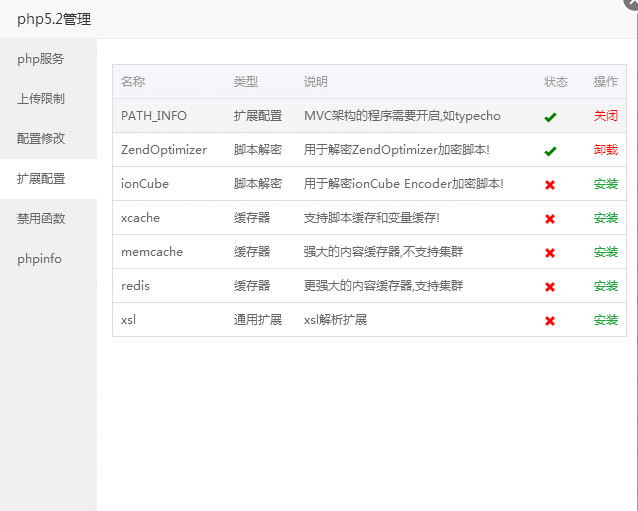Click description 强大的内容缓存器,不支持集群
638x511 pixels.
(383, 252)
